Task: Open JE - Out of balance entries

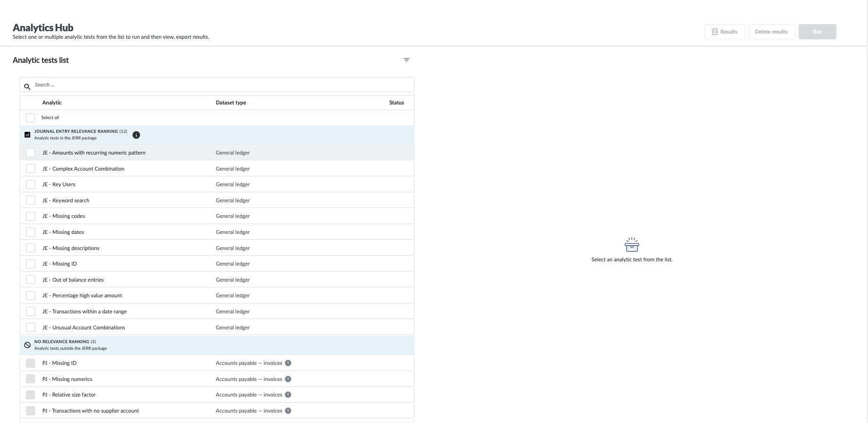Action: (x=217, y=280)
